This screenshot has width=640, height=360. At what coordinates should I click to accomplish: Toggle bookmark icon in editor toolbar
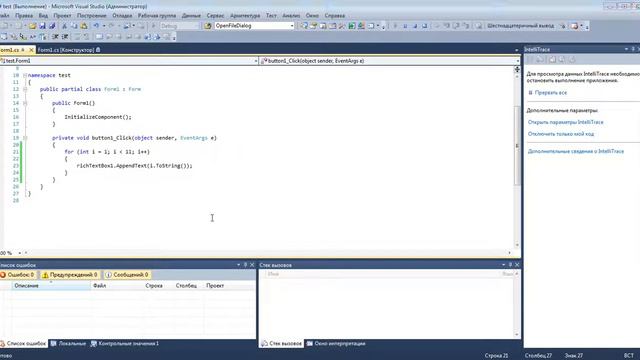tap(99, 37)
